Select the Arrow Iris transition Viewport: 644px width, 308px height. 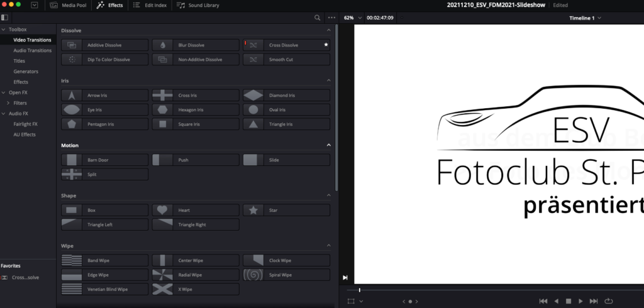click(105, 96)
